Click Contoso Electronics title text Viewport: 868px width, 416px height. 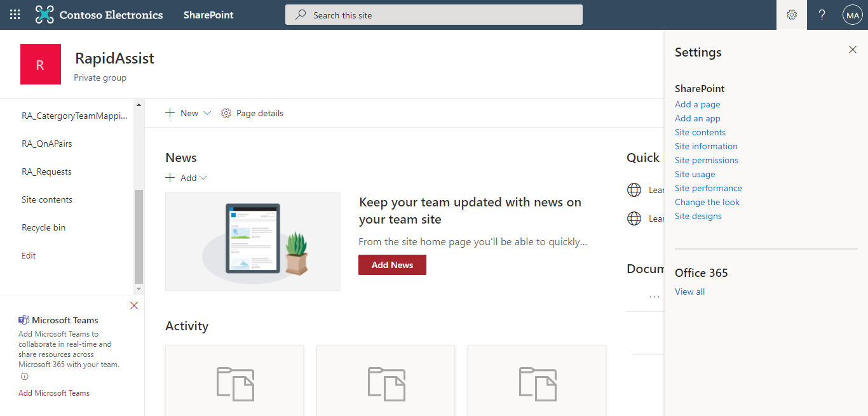111,15
